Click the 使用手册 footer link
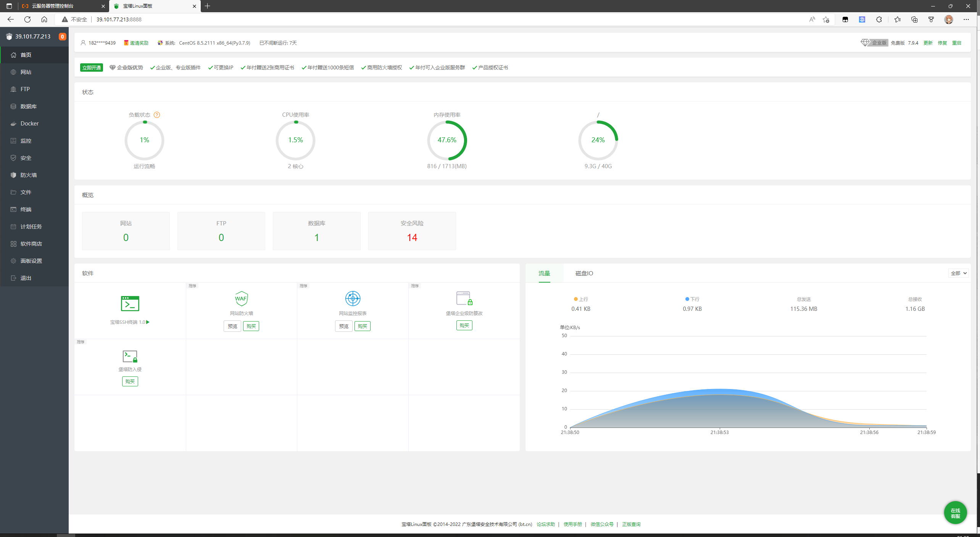Viewport: 980px width, 537px height. tap(573, 524)
